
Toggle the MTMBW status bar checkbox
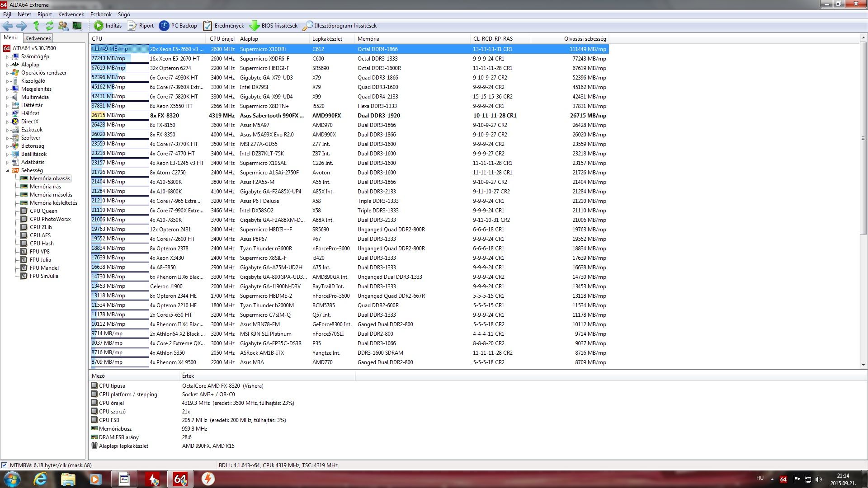pos(4,465)
